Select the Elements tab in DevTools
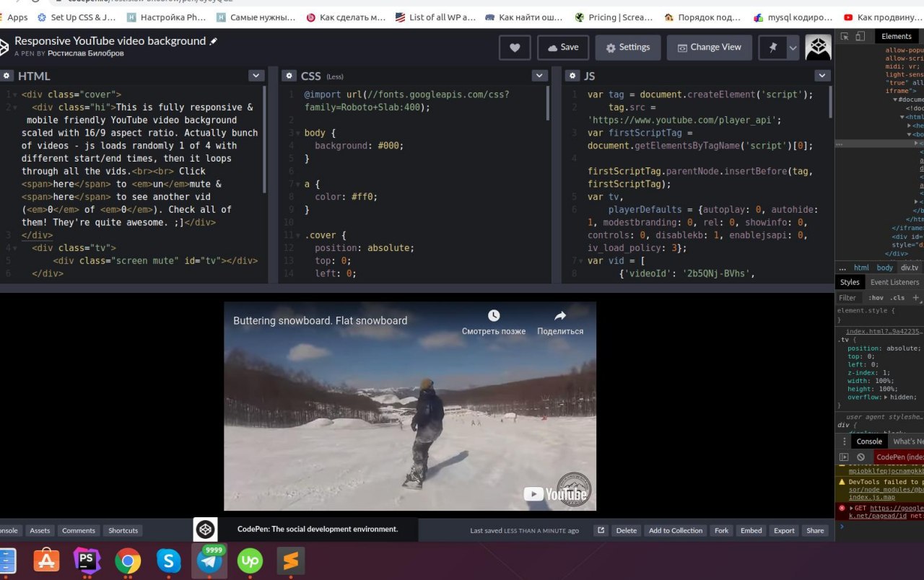 (897, 36)
